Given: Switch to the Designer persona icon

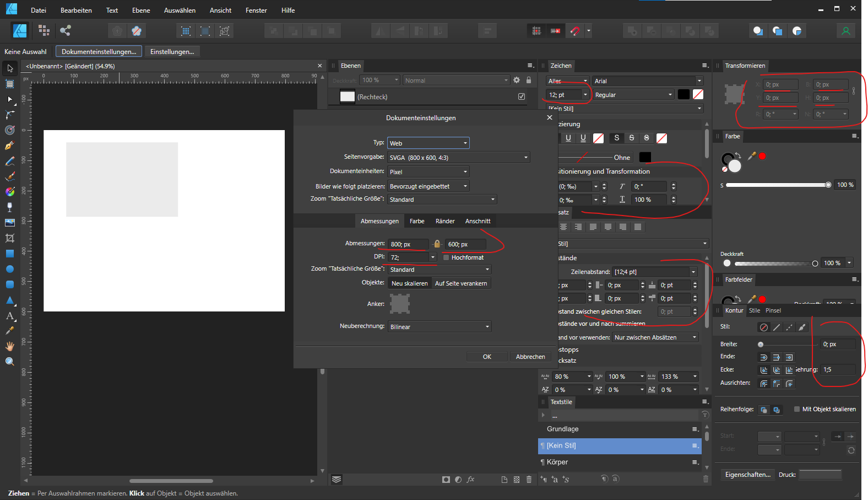Looking at the screenshot, I should pos(20,31).
